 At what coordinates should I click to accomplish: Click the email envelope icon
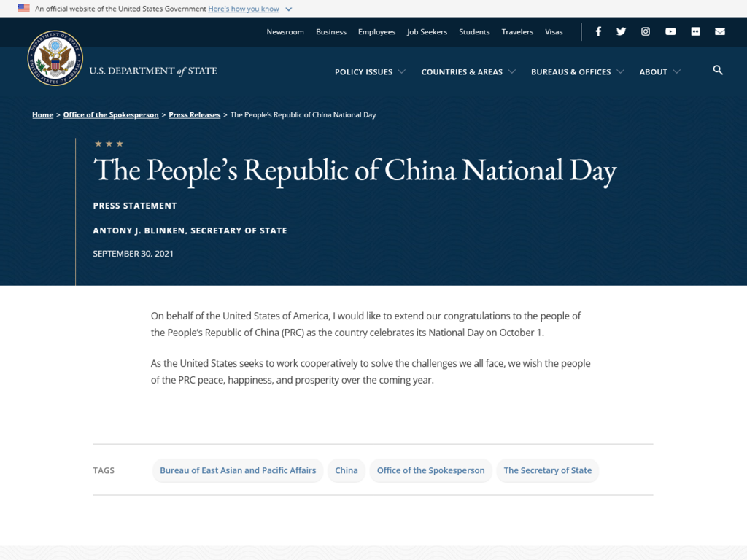(x=720, y=31)
